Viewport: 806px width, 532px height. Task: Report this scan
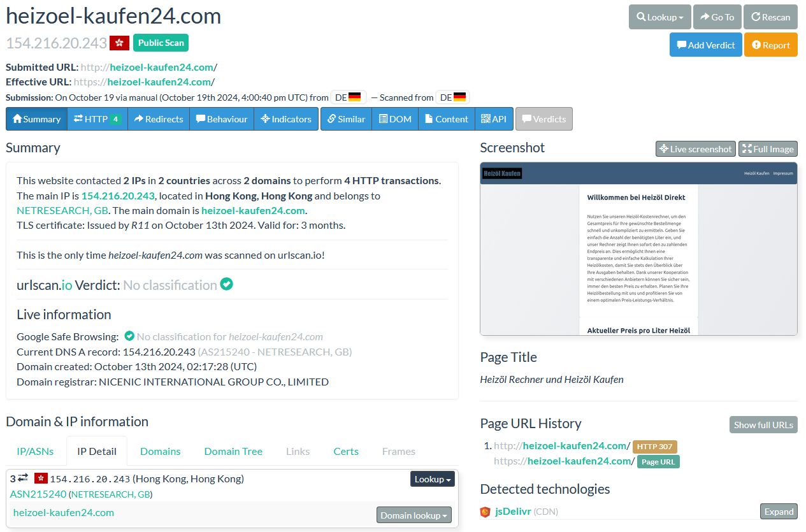pos(771,45)
